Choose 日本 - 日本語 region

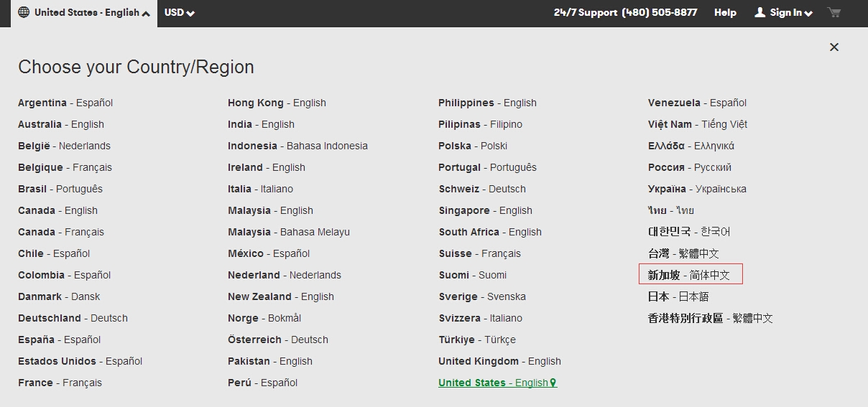[678, 296]
